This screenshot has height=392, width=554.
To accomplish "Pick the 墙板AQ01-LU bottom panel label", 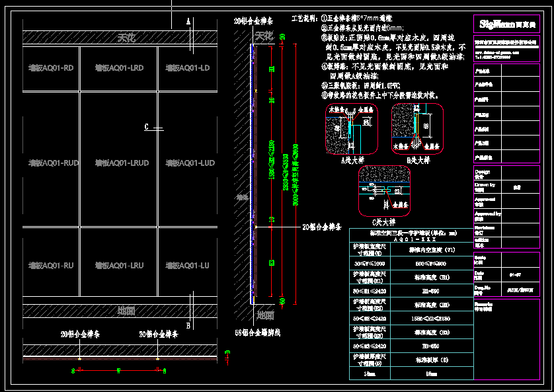I will point(187,266).
